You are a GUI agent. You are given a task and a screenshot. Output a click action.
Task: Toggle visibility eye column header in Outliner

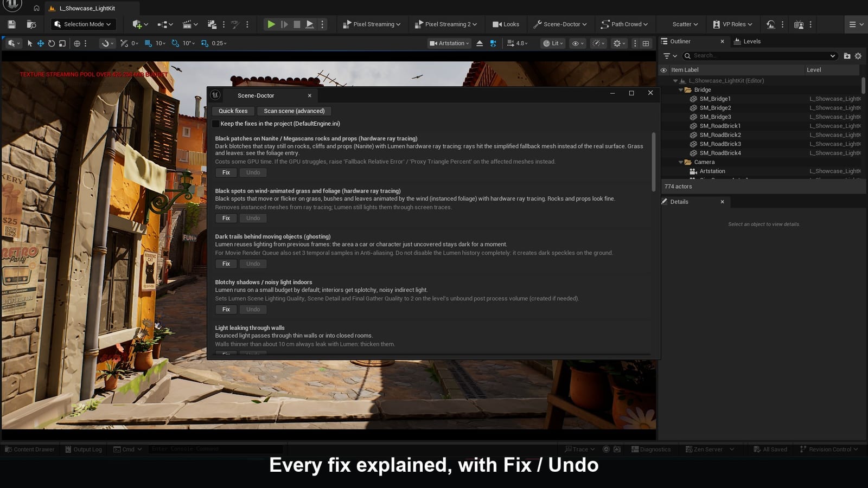(x=663, y=70)
